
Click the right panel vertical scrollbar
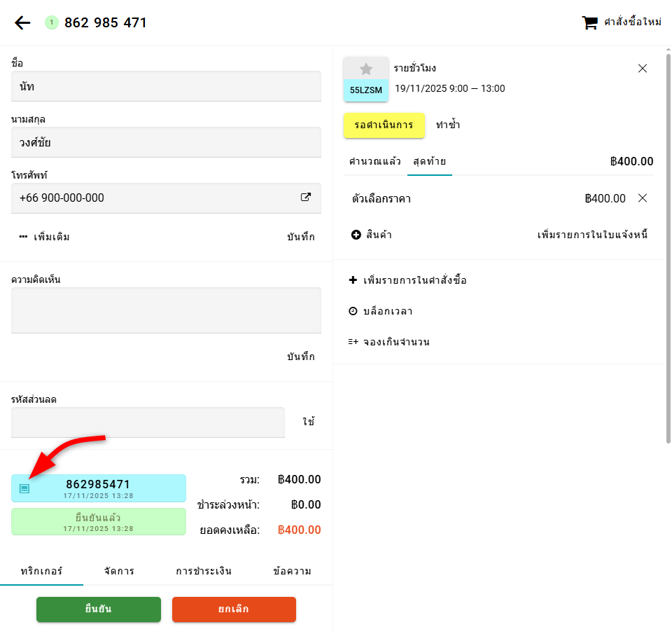[668, 245]
